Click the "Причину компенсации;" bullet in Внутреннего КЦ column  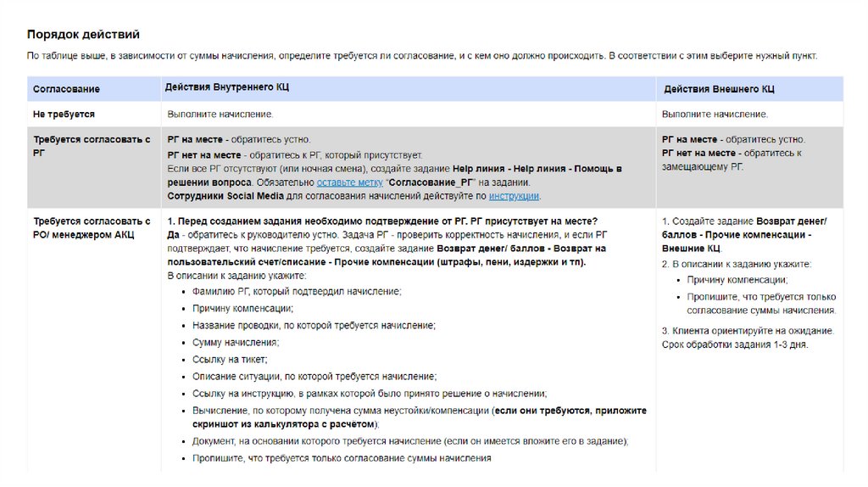coord(243,308)
